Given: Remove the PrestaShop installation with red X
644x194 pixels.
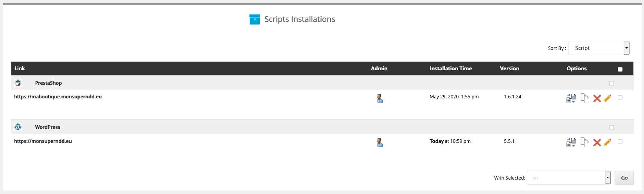Looking at the screenshot, I should point(597,98).
